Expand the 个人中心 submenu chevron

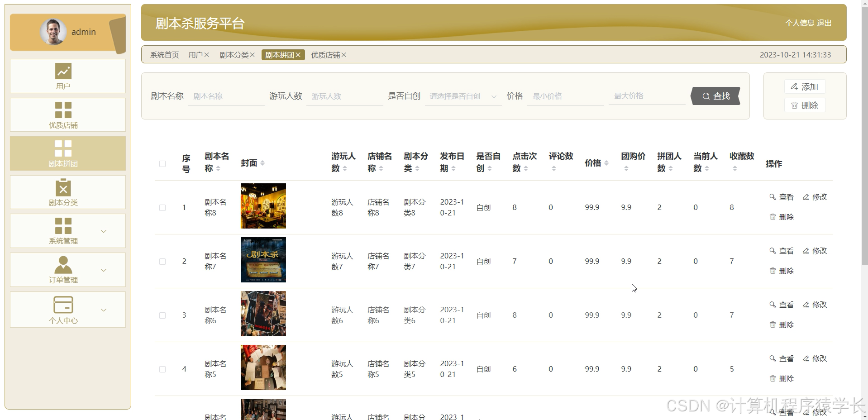pos(104,310)
